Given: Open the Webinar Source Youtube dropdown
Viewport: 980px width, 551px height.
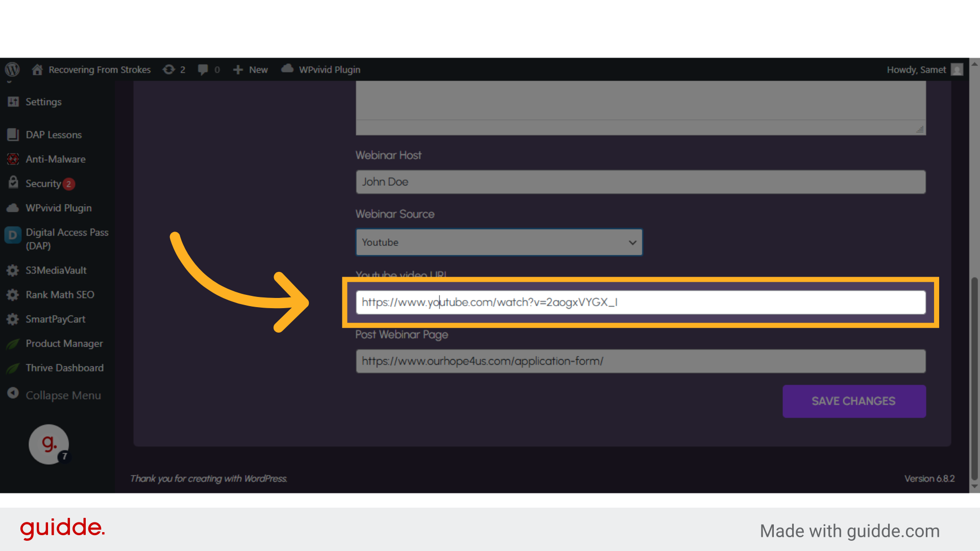Looking at the screenshot, I should tap(499, 242).
